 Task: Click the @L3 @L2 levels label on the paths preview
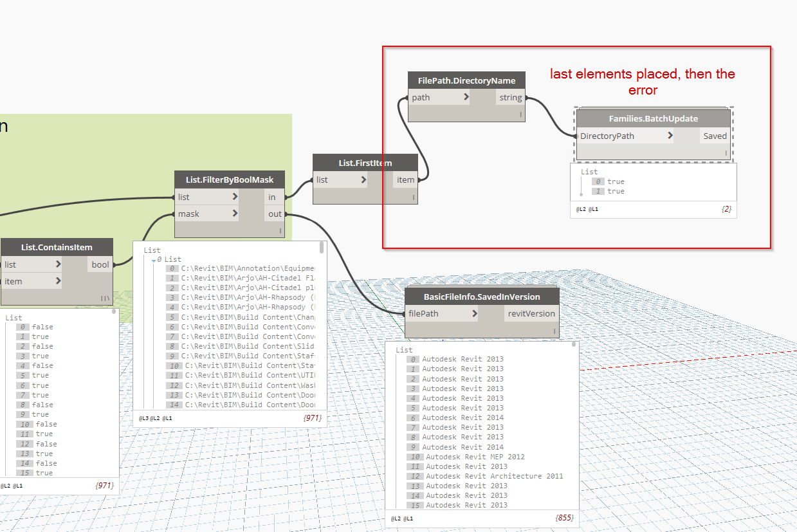(150, 418)
